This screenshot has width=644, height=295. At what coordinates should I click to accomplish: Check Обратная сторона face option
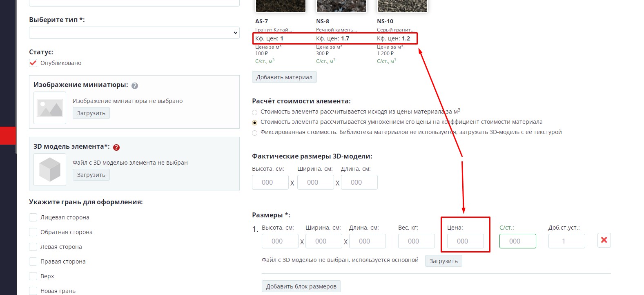pos(33,232)
